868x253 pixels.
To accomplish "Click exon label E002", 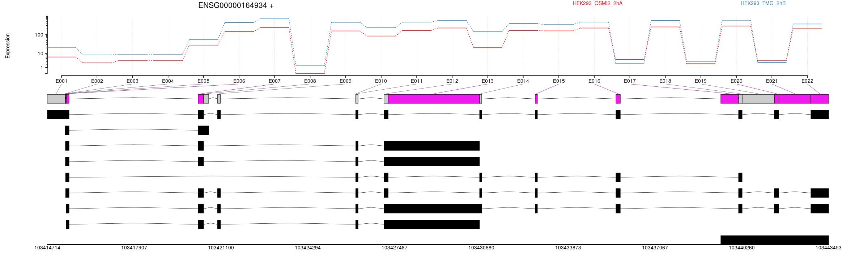I will click(97, 81).
